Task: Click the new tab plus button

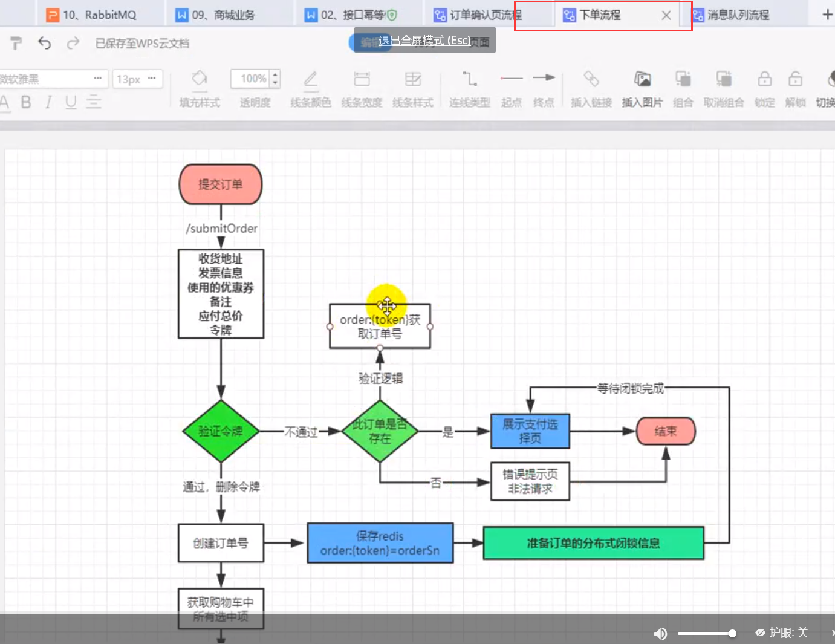Action: click(827, 15)
